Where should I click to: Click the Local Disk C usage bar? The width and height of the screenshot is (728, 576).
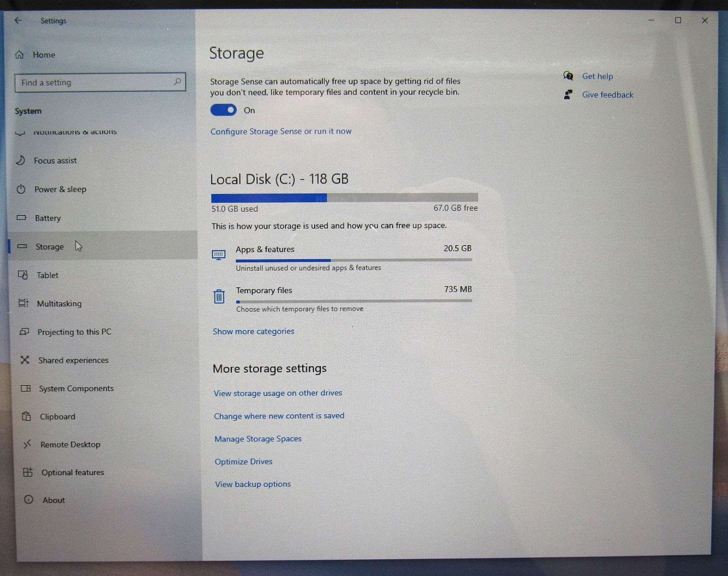[x=344, y=197]
